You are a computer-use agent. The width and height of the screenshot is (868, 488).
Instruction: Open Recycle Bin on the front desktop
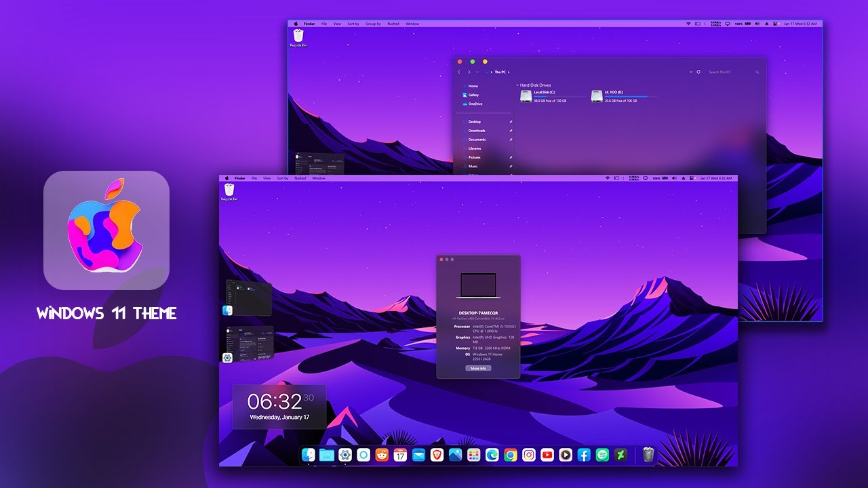click(x=229, y=192)
